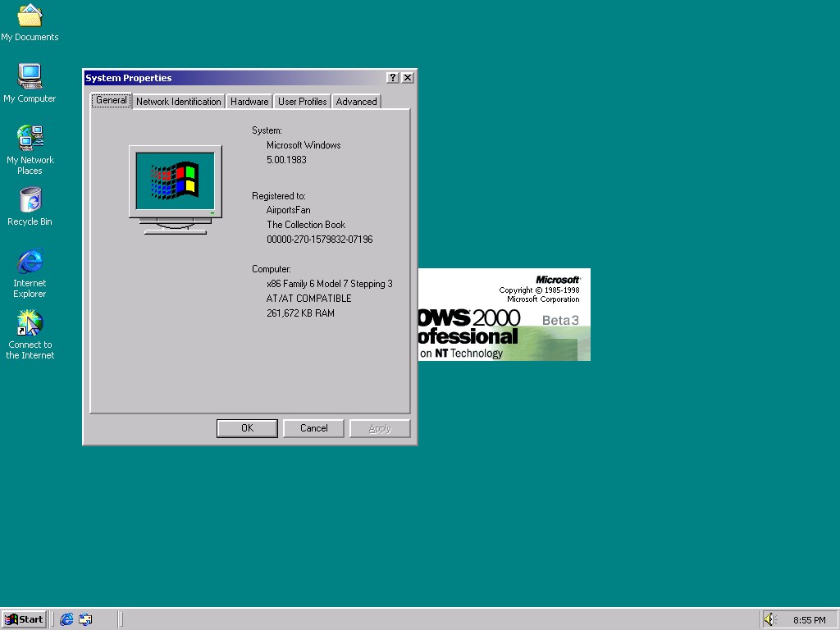The height and width of the screenshot is (630, 840).
Task: Select the My Computer desktop icon
Action: [x=30, y=83]
